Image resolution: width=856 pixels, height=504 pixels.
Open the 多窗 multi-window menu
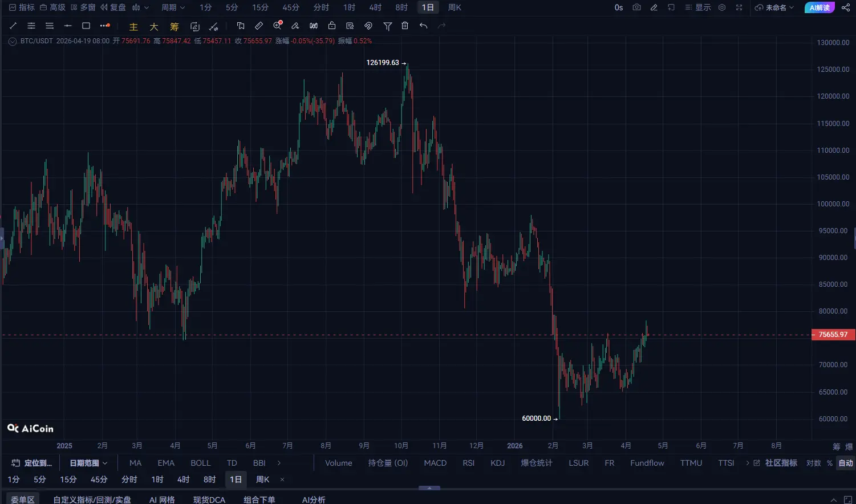coord(83,7)
